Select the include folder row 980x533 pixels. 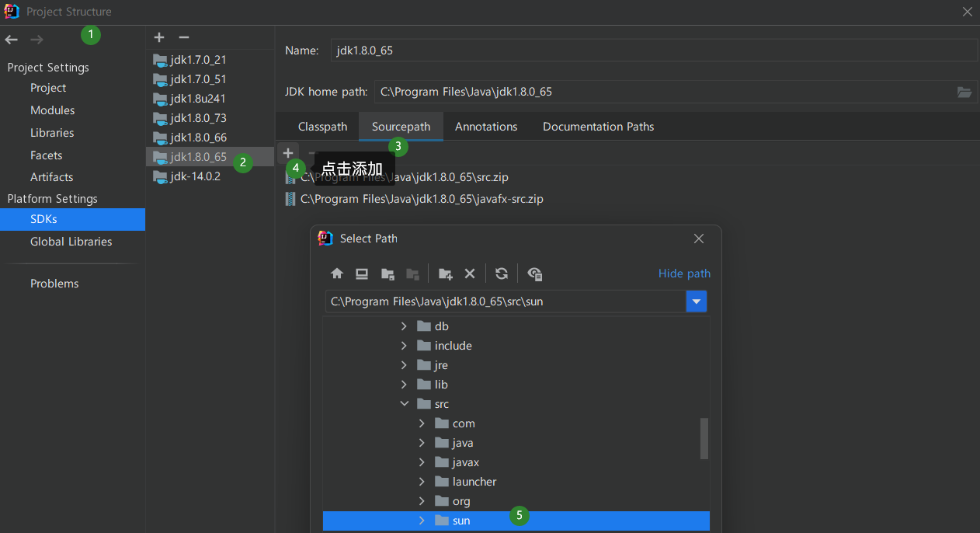click(516, 346)
